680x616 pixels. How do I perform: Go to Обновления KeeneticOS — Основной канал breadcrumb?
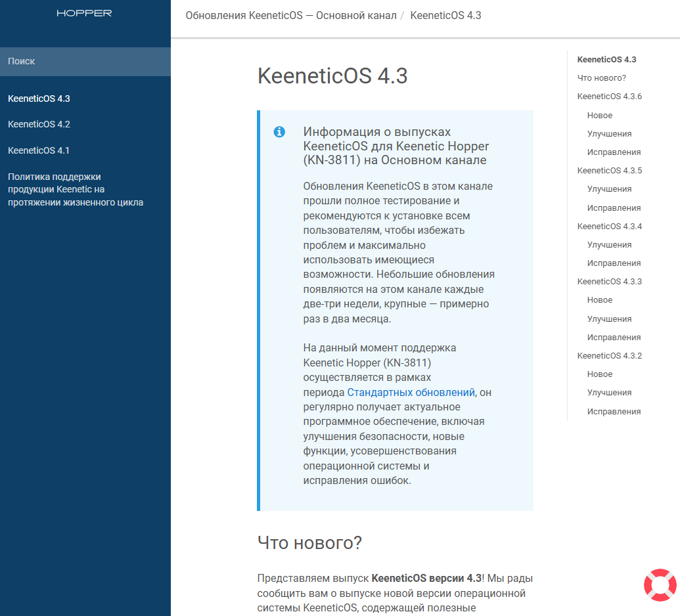click(x=290, y=15)
